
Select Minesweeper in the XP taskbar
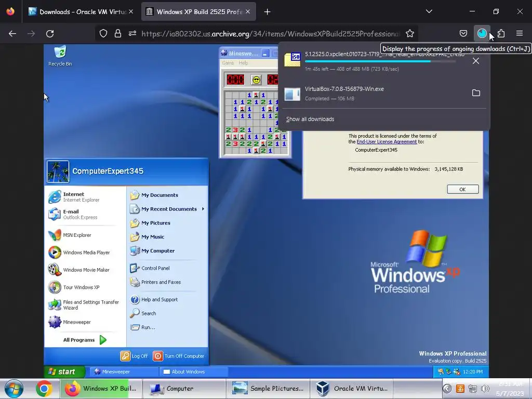(124, 371)
